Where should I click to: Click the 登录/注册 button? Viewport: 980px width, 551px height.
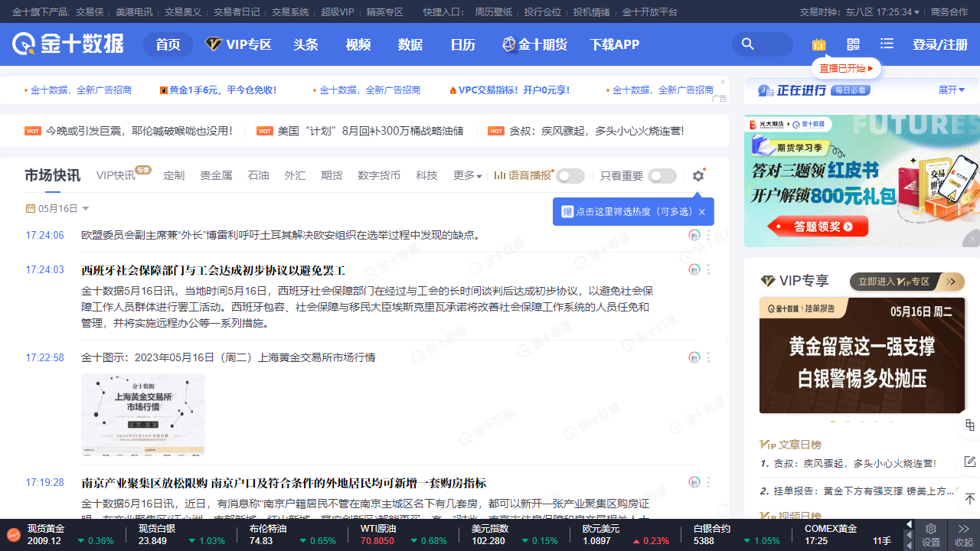(939, 44)
